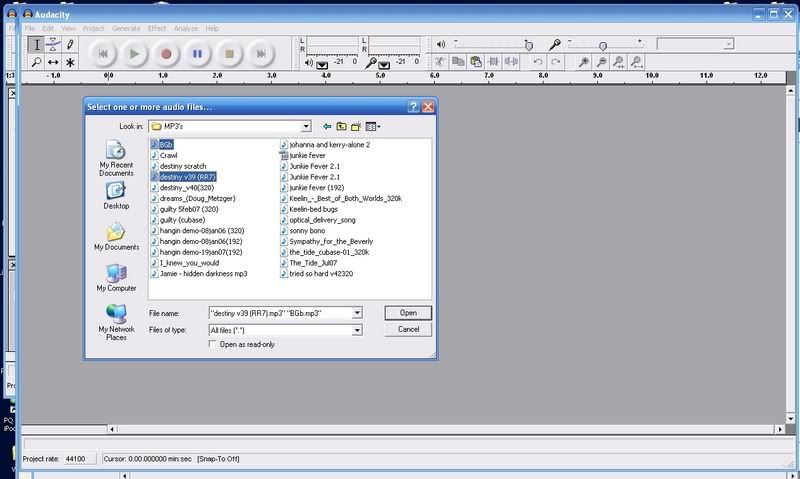Click the Go Back arrow in dialog
The width and height of the screenshot is (800, 479).
coord(327,127)
